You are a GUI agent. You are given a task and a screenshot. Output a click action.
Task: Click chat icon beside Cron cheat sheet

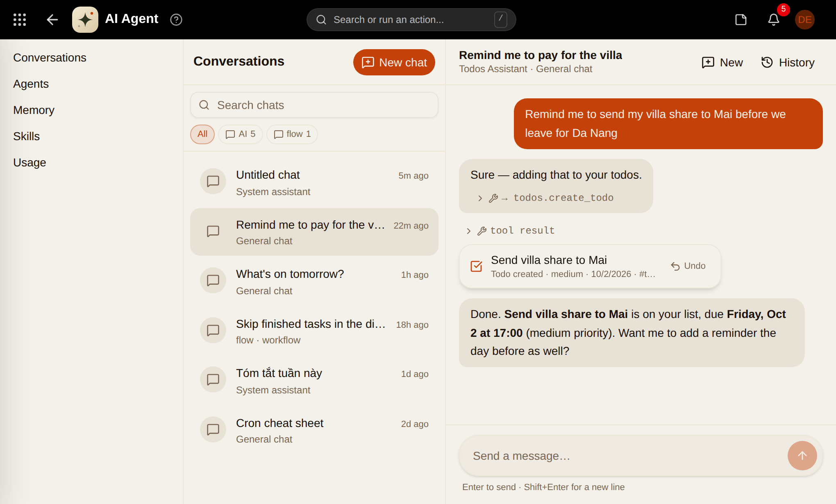(213, 429)
